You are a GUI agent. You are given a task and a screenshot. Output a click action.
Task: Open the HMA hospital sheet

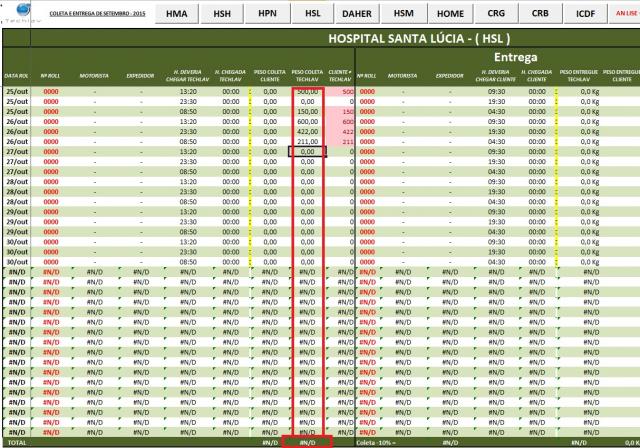point(177,13)
